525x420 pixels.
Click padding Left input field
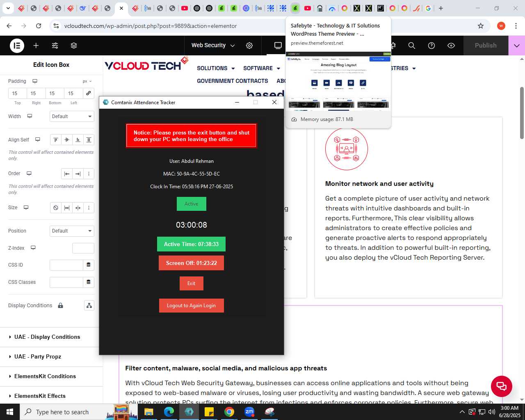click(x=74, y=94)
